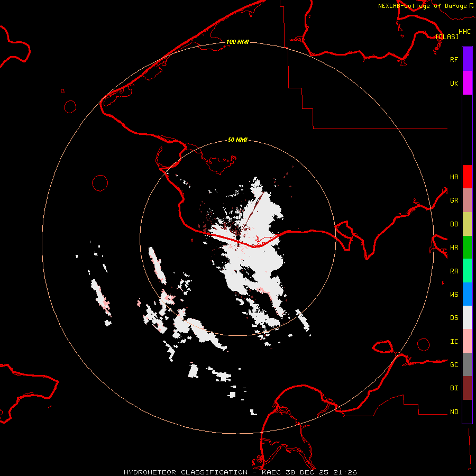Click the "HHC" product code text
The height and width of the screenshot is (476, 476).
pyautogui.click(x=465, y=32)
